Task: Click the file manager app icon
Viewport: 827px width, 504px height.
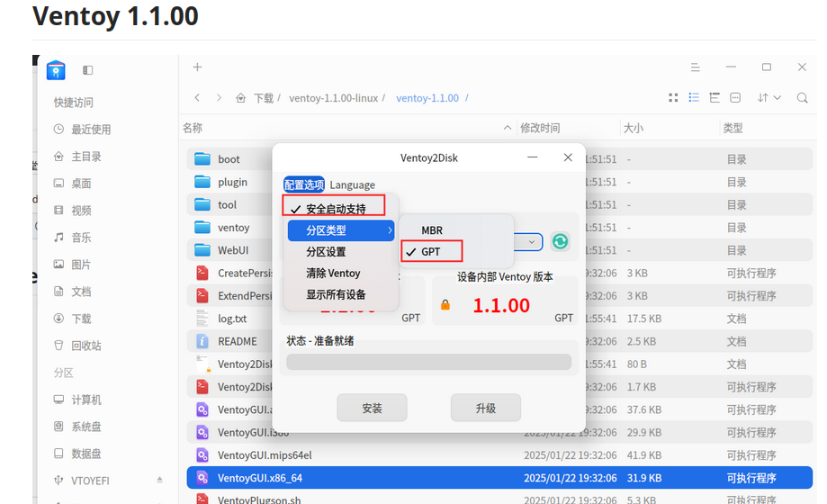Action: point(56,70)
